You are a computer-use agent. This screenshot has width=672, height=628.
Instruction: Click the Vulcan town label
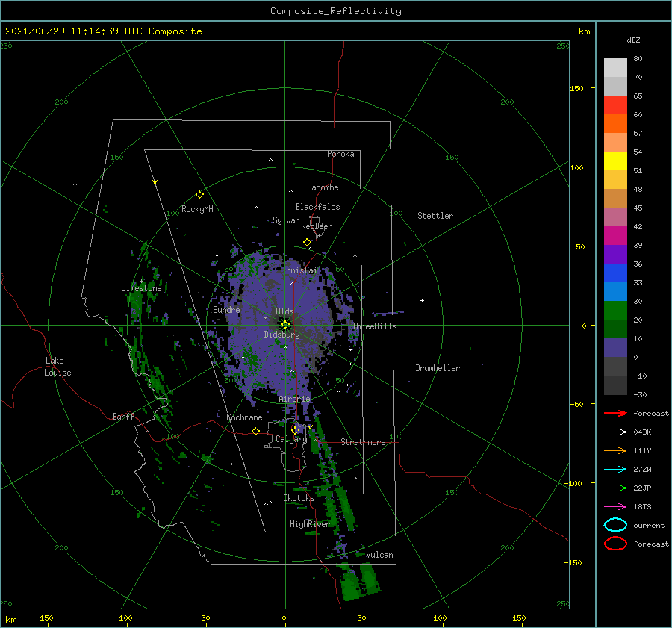pos(379,555)
